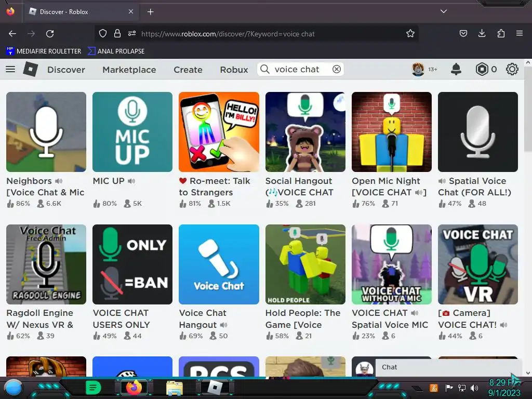Open Spatial Voice Chat (FOR ALL!) thumbnail
532x399 pixels.
tap(478, 132)
